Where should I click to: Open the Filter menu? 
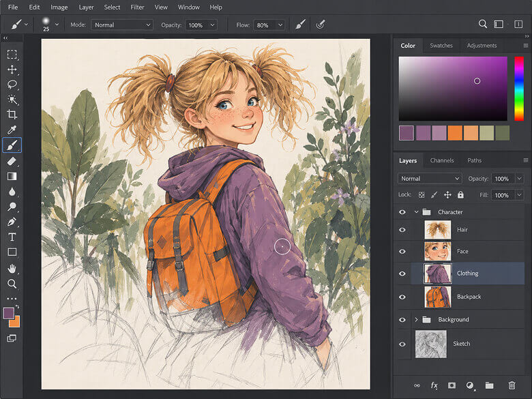137,7
